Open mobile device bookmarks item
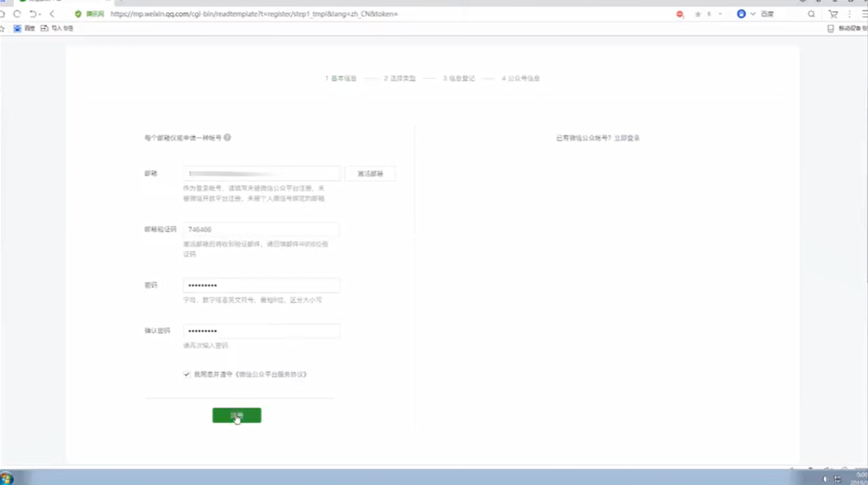The image size is (868, 485). [847, 28]
